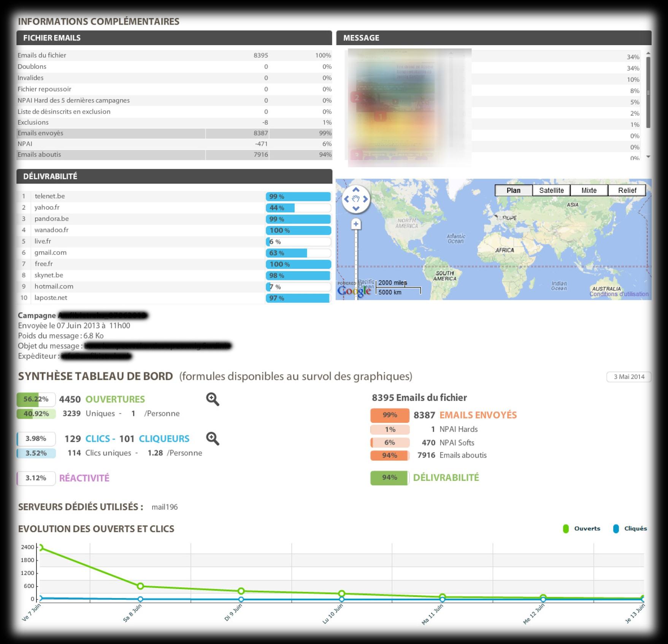Click the Di 9 Juin Ouverts data point
668x644 pixels.
241,591
